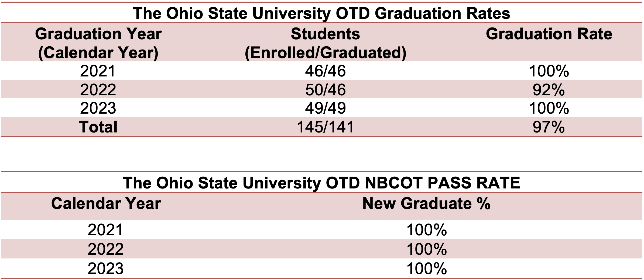Select the 92% graduation rate value
Viewport: 644px width, 280px height.
[549, 89]
